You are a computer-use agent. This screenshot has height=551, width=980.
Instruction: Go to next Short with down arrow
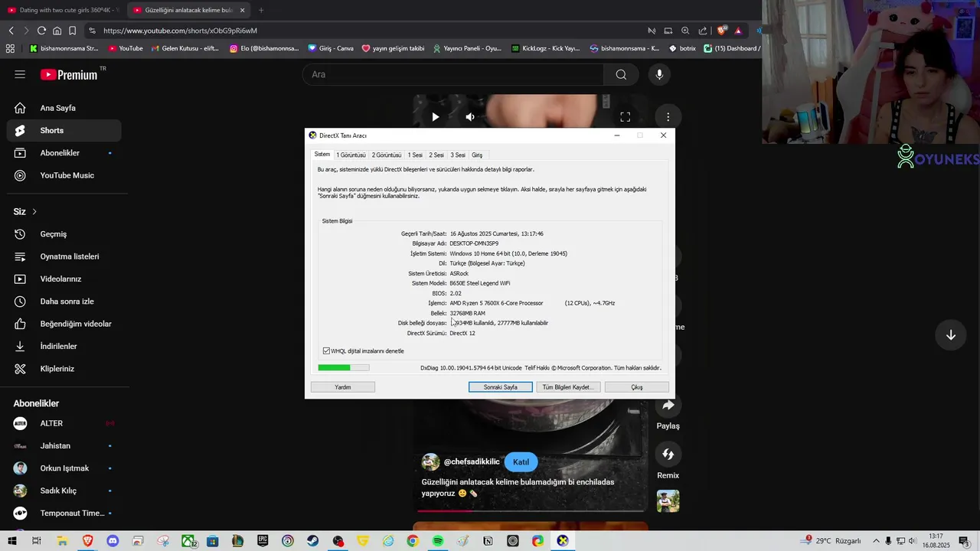[950, 335]
